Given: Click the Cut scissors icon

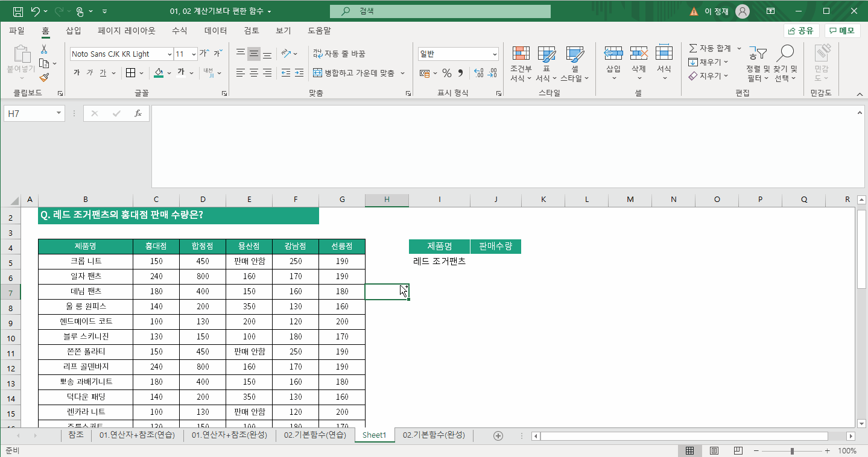Looking at the screenshot, I should click(x=44, y=49).
